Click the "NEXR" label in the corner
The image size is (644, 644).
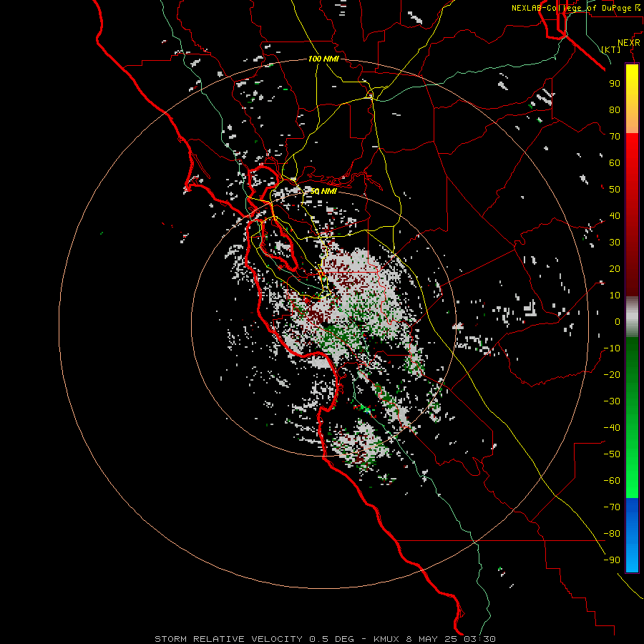click(628, 43)
